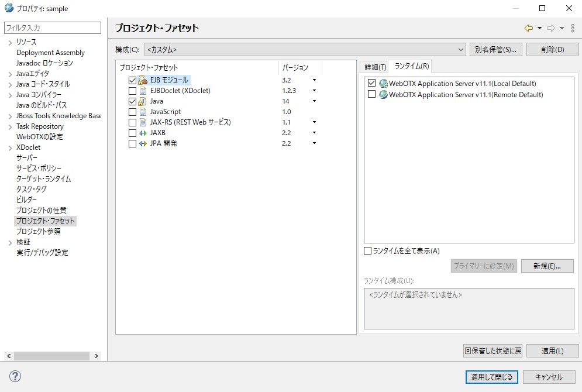Click the JPA 開発 facet icon

tap(143, 143)
